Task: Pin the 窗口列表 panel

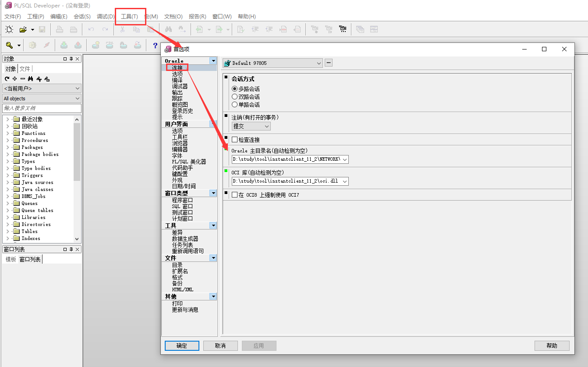Action: pyautogui.click(x=71, y=249)
